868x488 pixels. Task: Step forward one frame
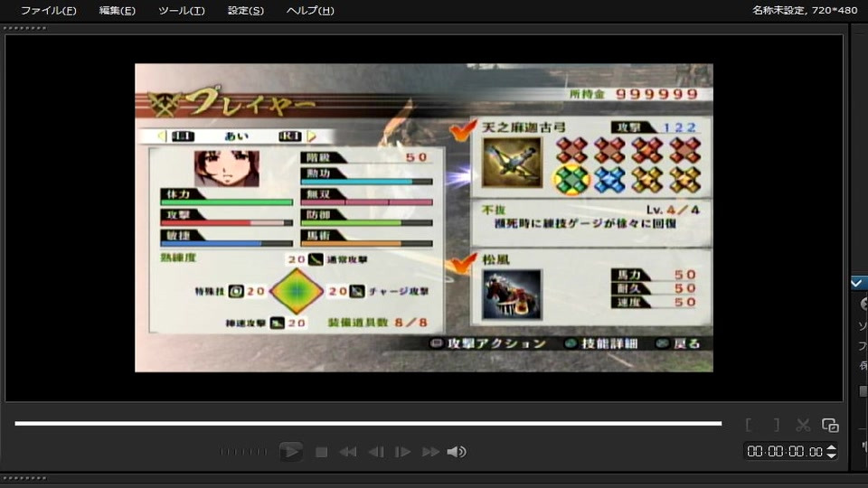(402, 452)
